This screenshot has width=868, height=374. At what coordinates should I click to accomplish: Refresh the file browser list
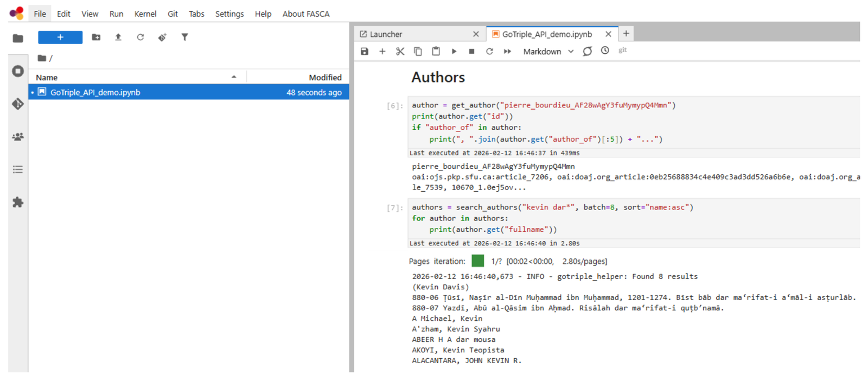(x=141, y=37)
